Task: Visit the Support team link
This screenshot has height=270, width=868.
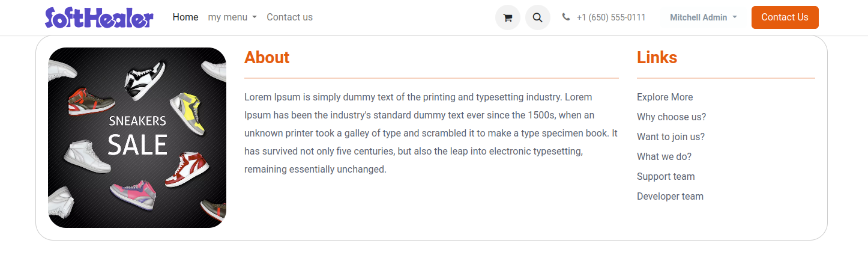Action: pyautogui.click(x=666, y=177)
